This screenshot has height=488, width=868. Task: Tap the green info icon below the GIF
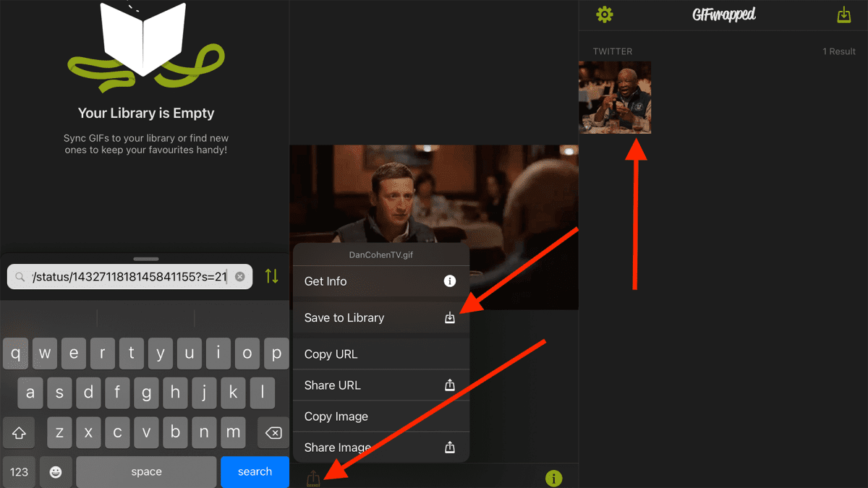pyautogui.click(x=553, y=478)
